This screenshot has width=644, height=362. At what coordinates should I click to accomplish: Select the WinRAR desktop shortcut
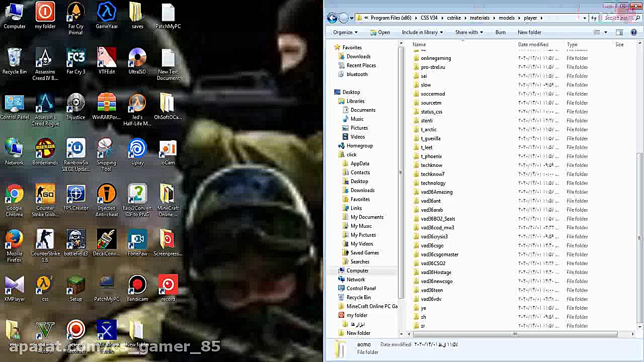[x=107, y=107]
